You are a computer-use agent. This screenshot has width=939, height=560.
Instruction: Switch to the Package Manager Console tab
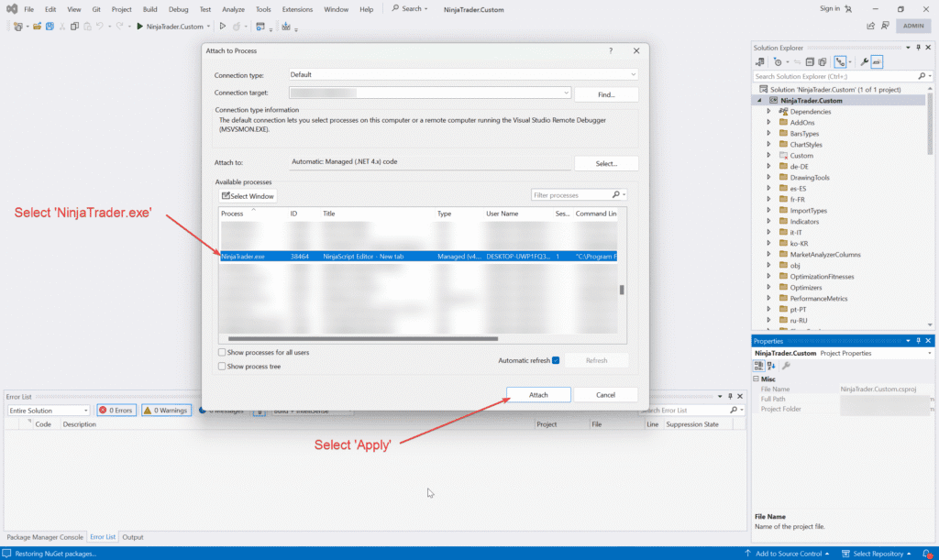(45, 537)
